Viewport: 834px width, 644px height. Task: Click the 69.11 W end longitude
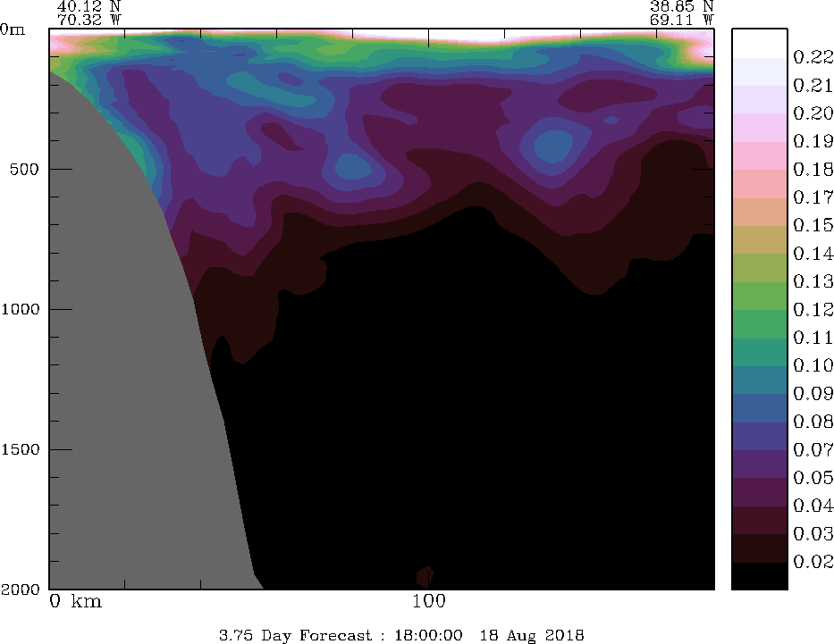click(681, 21)
